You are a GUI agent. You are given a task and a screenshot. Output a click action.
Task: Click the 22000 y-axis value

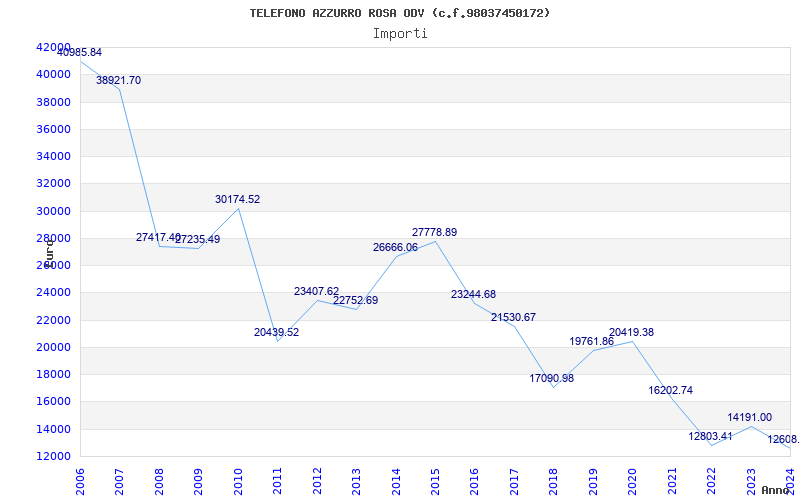pos(54,320)
